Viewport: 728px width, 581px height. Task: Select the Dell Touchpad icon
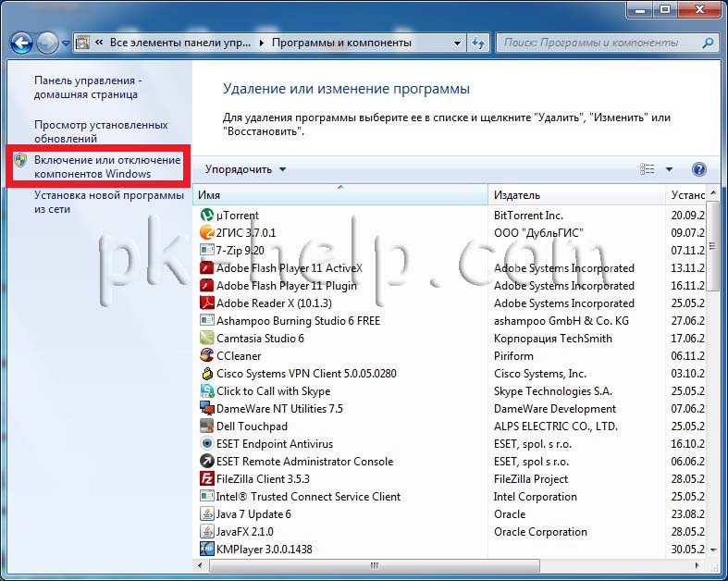(206, 426)
